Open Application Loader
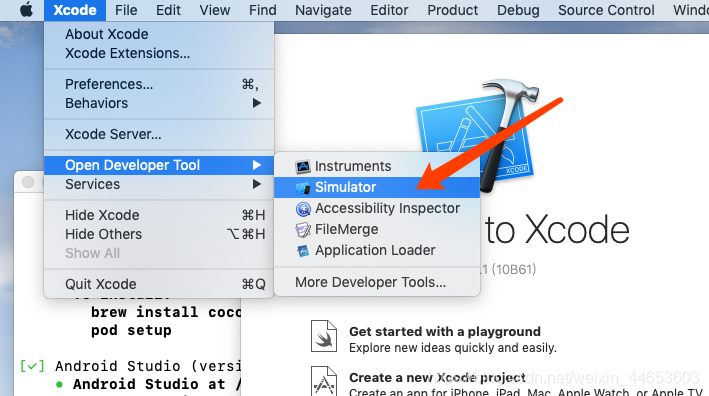This screenshot has width=709, height=396. tap(377, 250)
